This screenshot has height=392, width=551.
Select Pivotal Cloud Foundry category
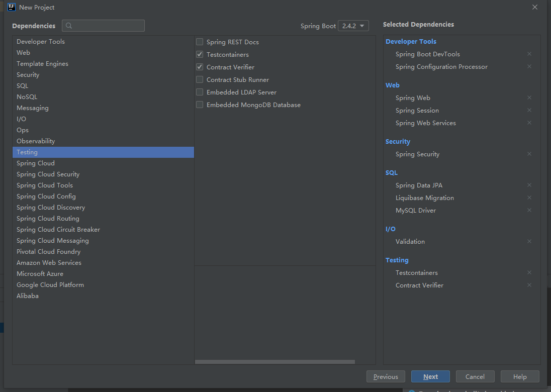coord(103,251)
